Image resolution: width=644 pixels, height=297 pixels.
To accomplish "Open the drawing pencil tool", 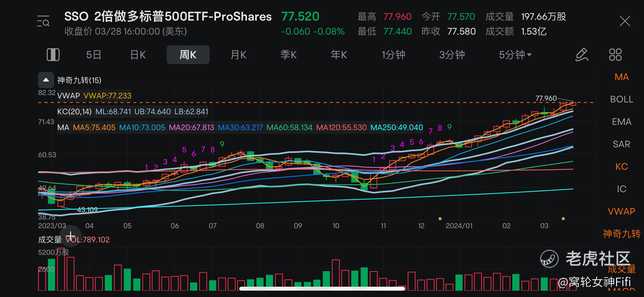I will (582, 55).
